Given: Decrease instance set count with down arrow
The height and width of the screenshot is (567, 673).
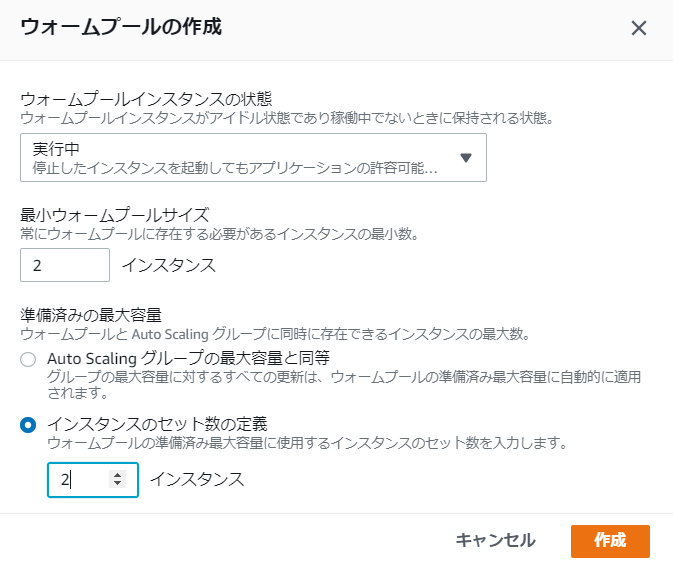Looking at the screenshot, I should tap(118, 484).
